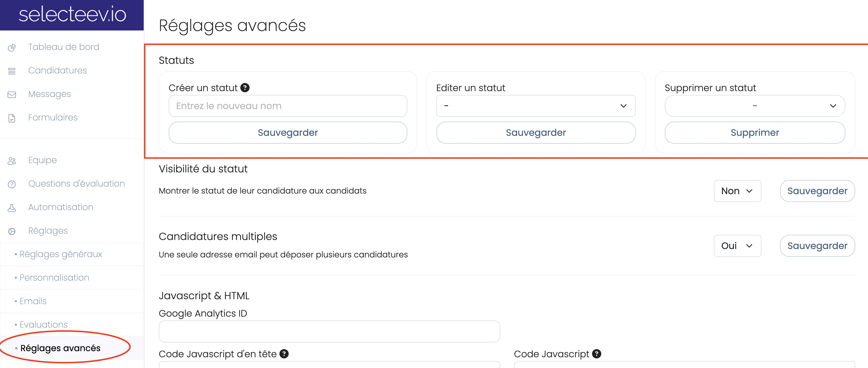Click the Supprimer button
868x368 pixels.
coord(754,132)
